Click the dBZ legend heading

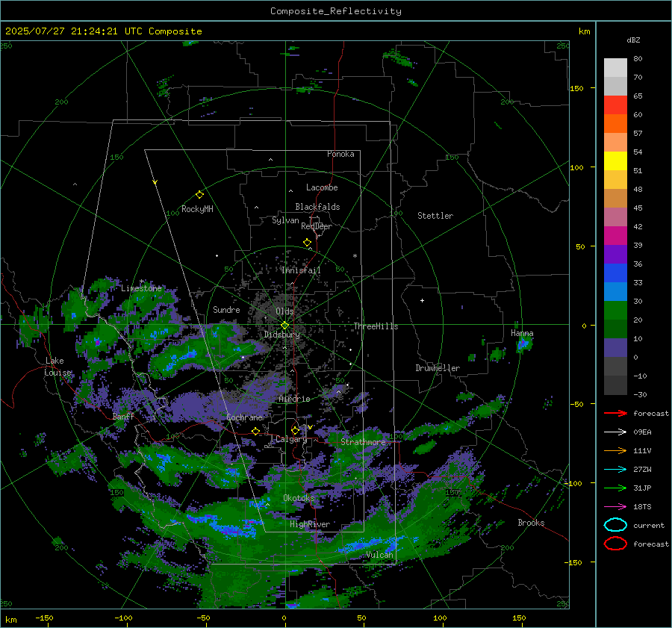click(x=633, y=40)
